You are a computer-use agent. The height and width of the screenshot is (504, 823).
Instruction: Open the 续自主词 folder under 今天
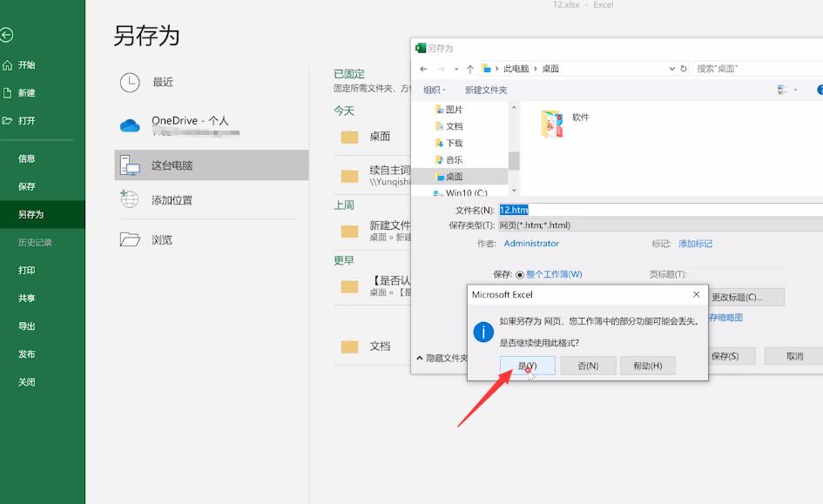point(372,176)
